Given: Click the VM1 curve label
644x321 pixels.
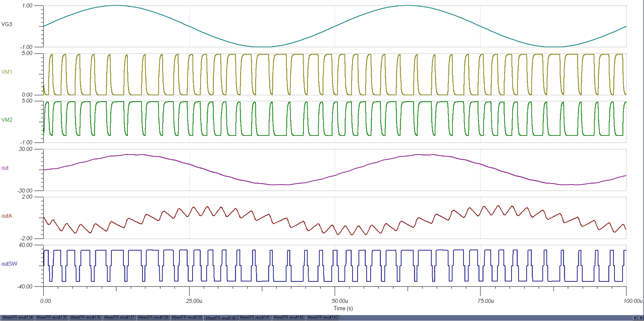Looking at the screenshot, I should [7, 72].
